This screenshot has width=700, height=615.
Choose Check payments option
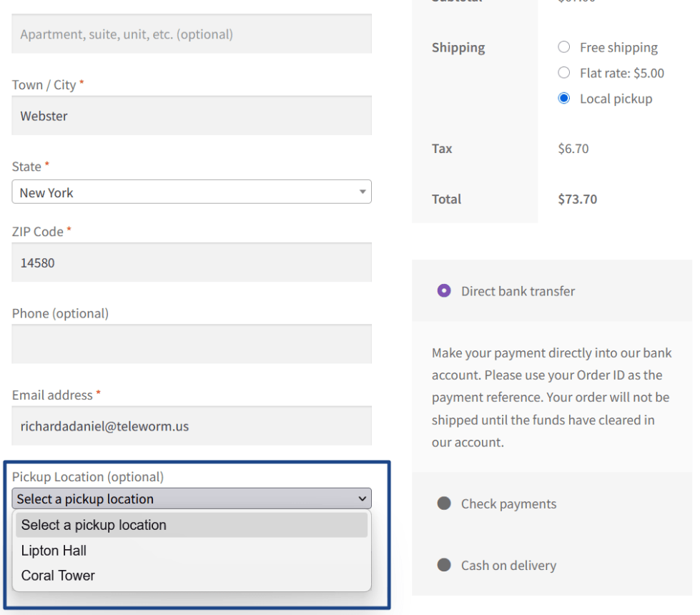pyautogui.click(x=444, y=503)
